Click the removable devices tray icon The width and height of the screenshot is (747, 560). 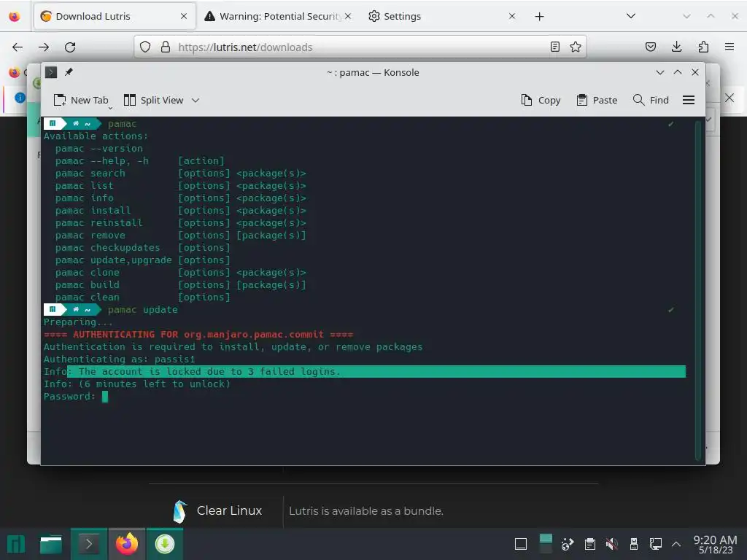coord(634,544)
